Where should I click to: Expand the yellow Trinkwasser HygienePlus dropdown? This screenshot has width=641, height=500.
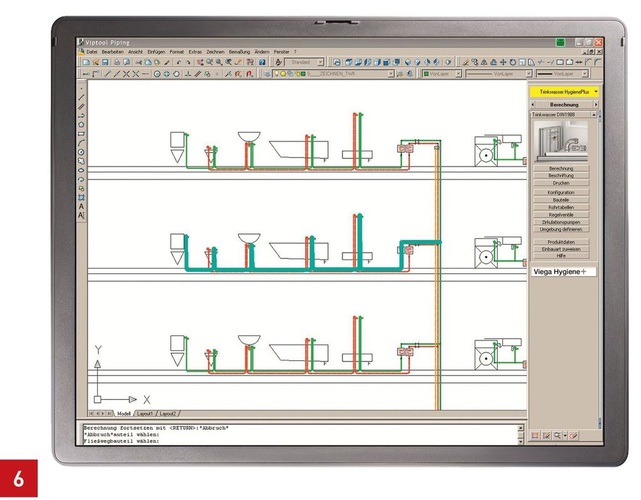[x=563, y=92]
